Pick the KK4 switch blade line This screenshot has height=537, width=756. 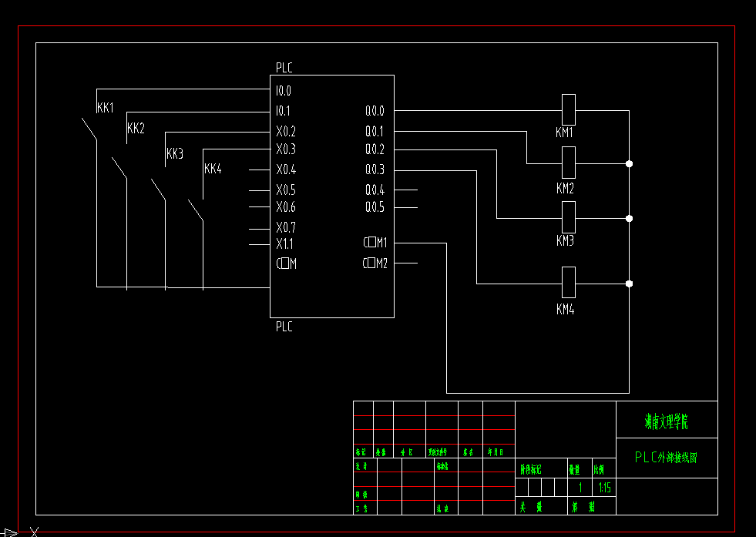point(195,210)
